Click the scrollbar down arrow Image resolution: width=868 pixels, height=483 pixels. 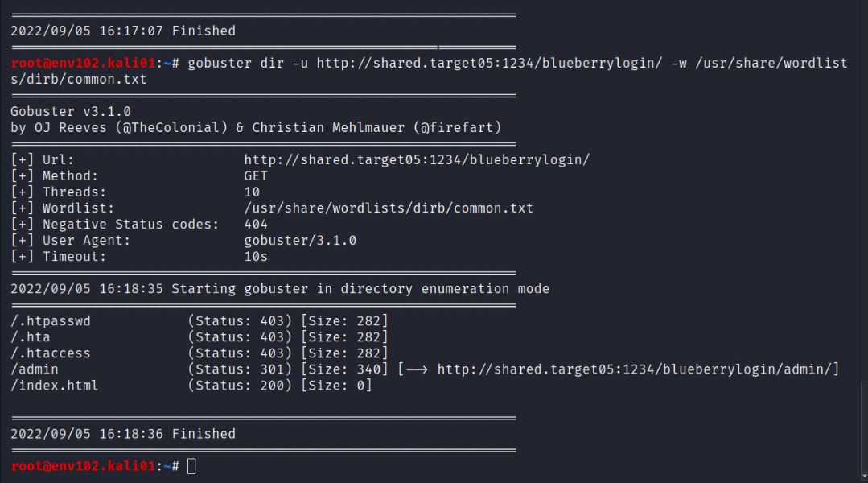863,477
